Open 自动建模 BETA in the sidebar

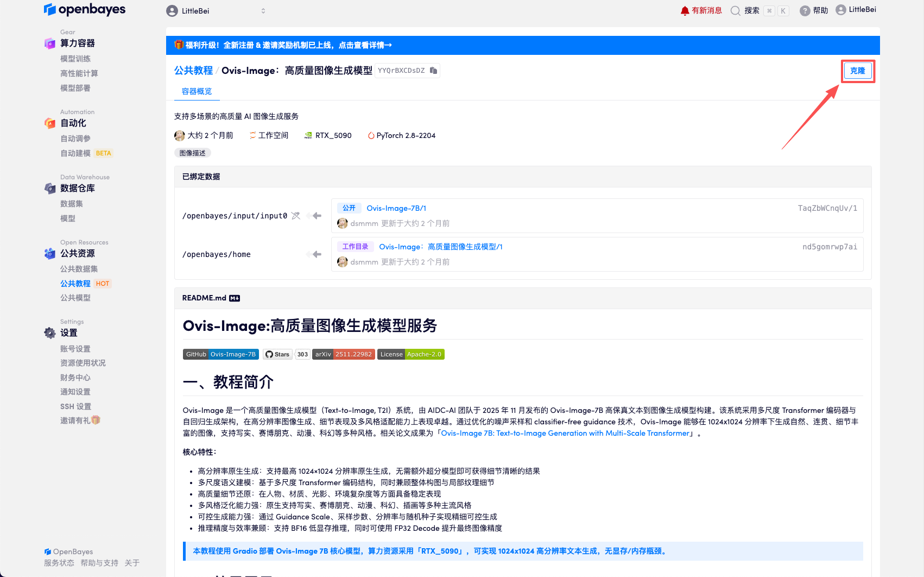tap(86, 153)
